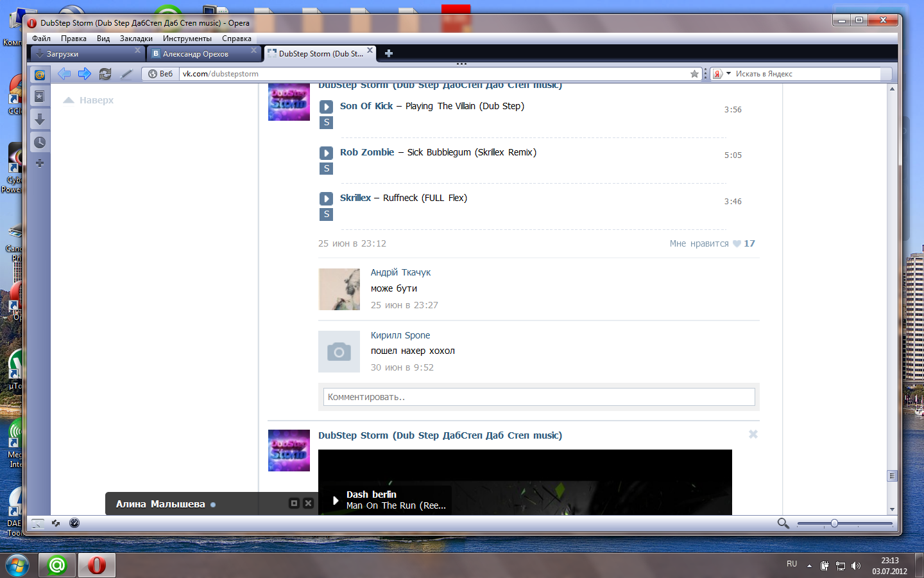Image resolution: width=924 pixels, height=578 pixels.
Task: Switch the RU language indicator in the tray
Action: click(792, 564)
